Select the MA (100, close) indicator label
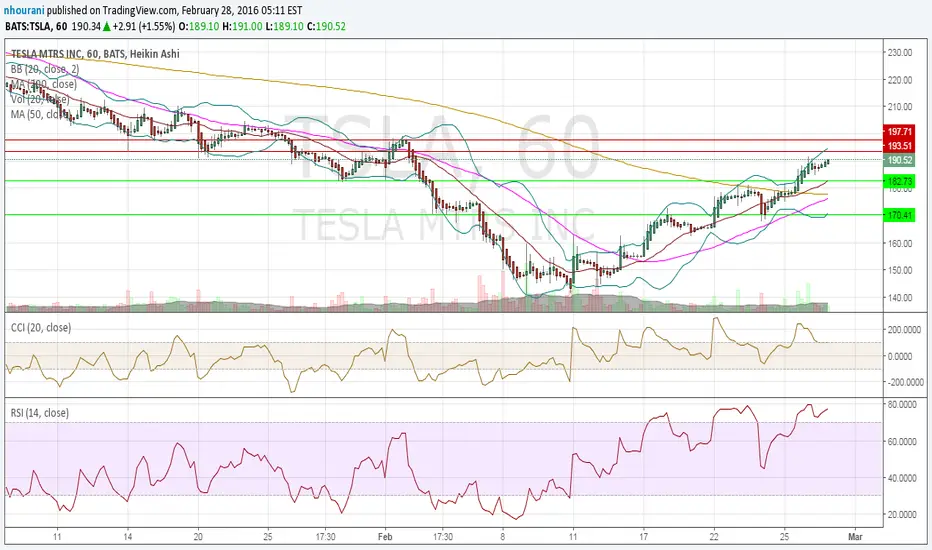Image resolution: width=932 pixels, height=550 pixels. (x=43, y=84)
